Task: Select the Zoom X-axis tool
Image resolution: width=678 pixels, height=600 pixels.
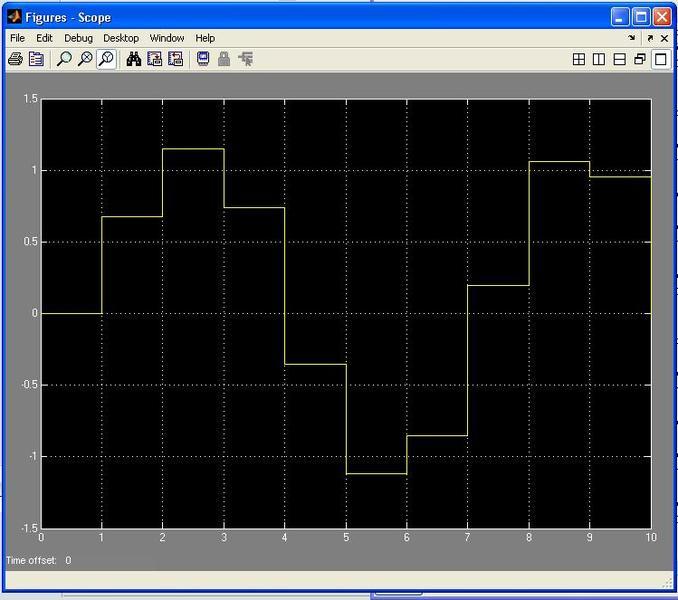Action: pos(85,59)
